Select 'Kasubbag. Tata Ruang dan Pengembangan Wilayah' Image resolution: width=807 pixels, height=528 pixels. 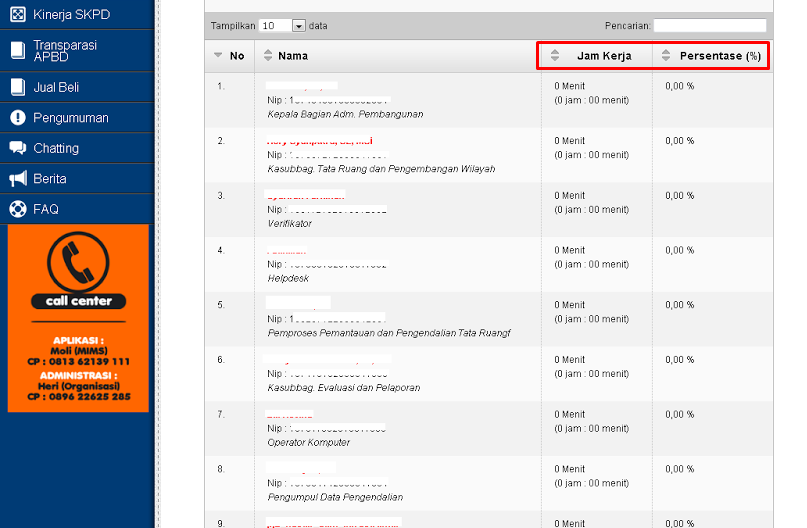(x=381, y=169)
